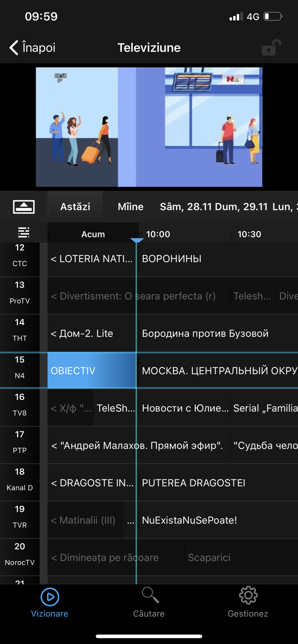The height and width of the screenshot is (644, 298).
Task: Switch to the Mîine tab
Action: point(131,207)
